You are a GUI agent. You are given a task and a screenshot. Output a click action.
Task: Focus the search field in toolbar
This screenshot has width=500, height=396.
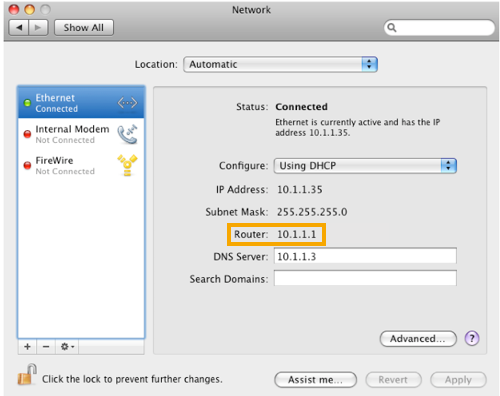(439, 28)
